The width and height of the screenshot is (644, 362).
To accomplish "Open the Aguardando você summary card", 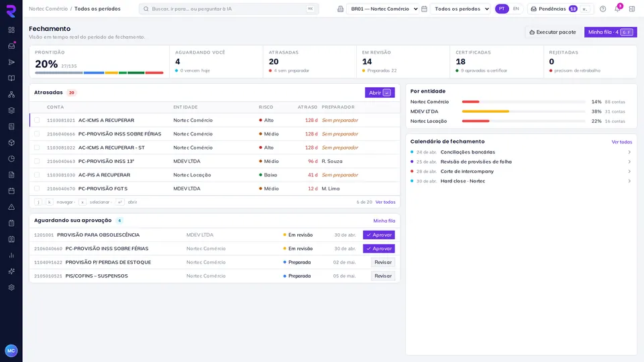I will click(x=216, y=62).
